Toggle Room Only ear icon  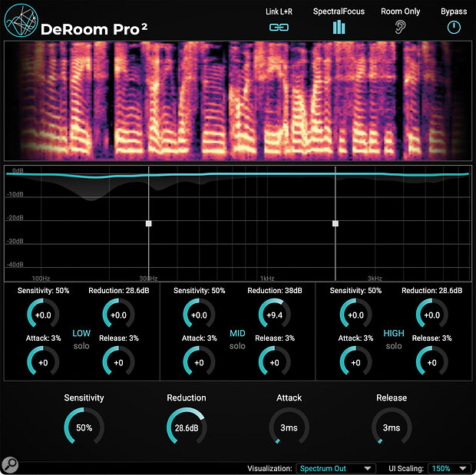pos(400,27)
